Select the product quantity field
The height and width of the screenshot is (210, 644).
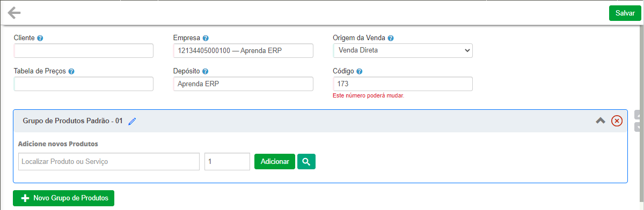[227, 161]
